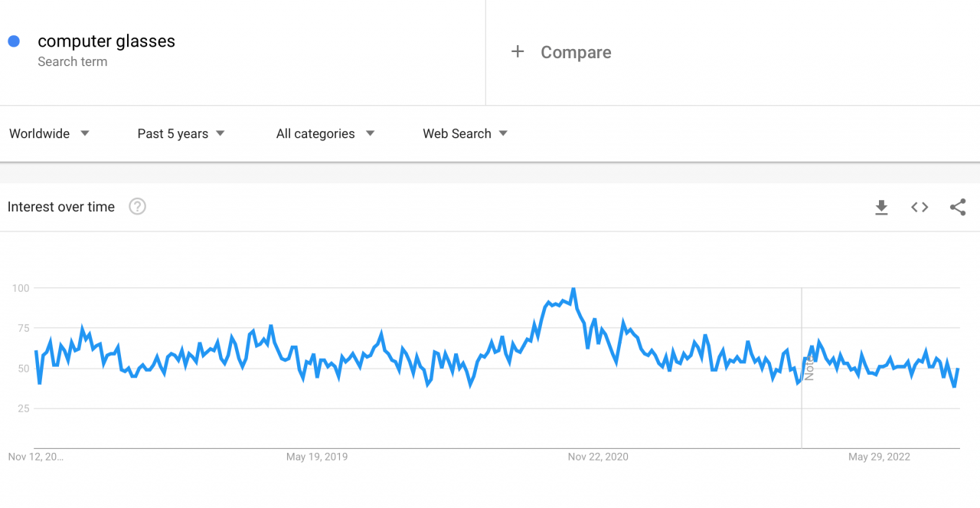Click the blue series color dot for computer glasses
The height and width of the screenshot is (508, 980).
tap(13, 41)
